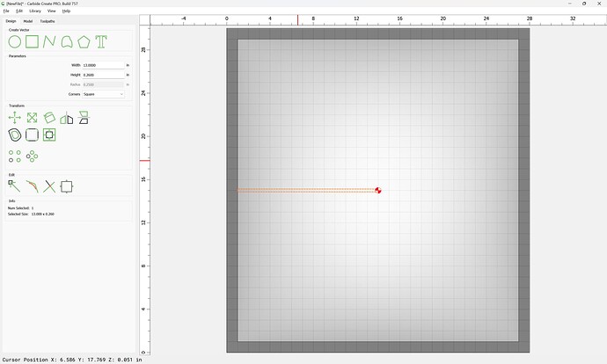Image resolution: width=607 pixels, height=364 pixels.
Task: Select the Polygon creation tool
Action: [x=84, y=41]
